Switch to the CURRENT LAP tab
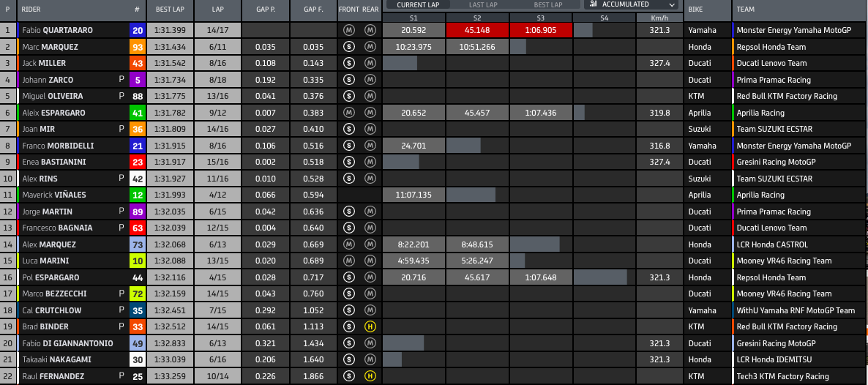 419,4
